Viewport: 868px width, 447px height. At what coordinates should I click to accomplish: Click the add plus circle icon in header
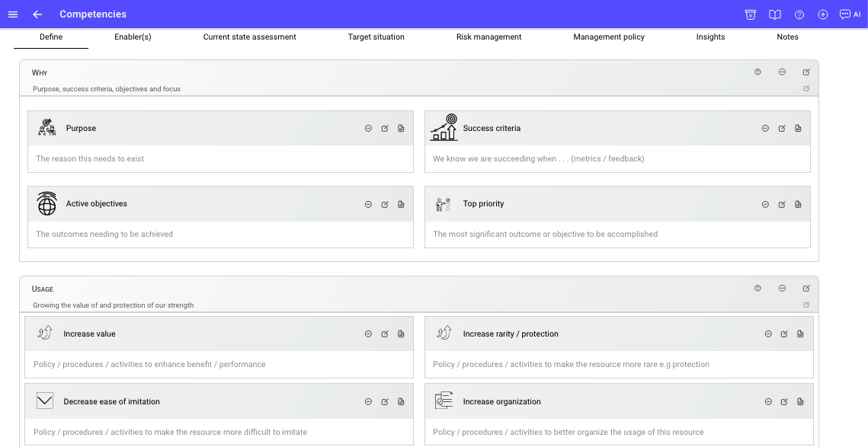tap(822, 14)
